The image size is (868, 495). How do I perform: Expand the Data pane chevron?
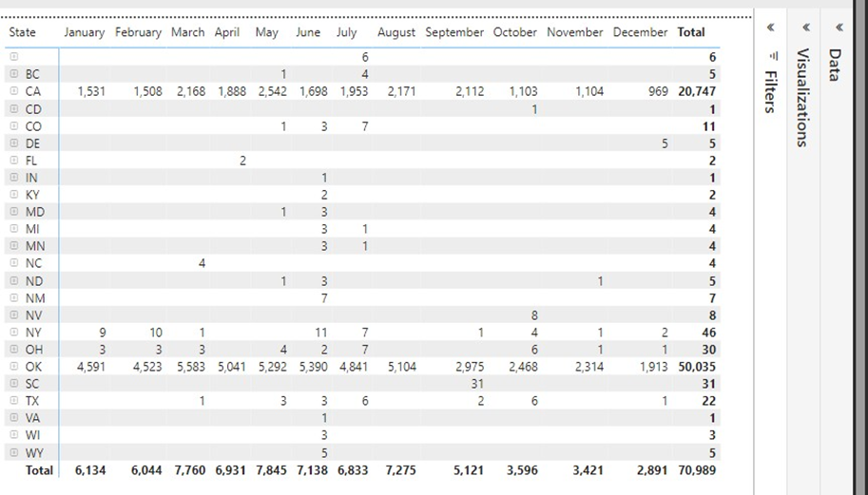click(x=839, y=28)
